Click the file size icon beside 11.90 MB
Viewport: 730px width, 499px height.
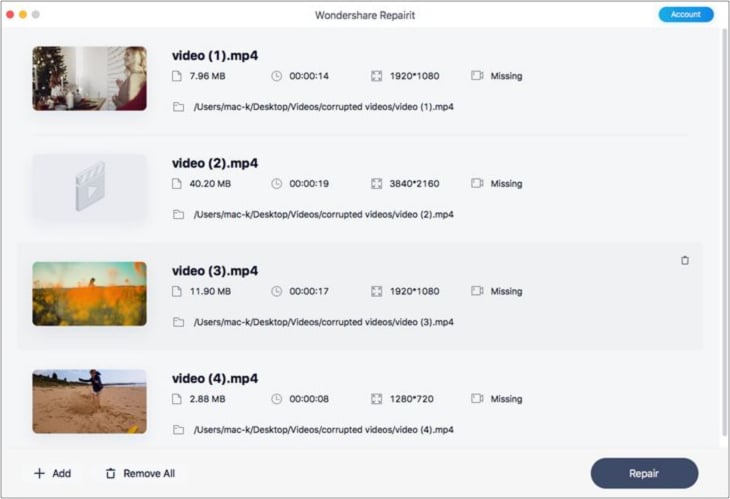(x=176, y=291)
